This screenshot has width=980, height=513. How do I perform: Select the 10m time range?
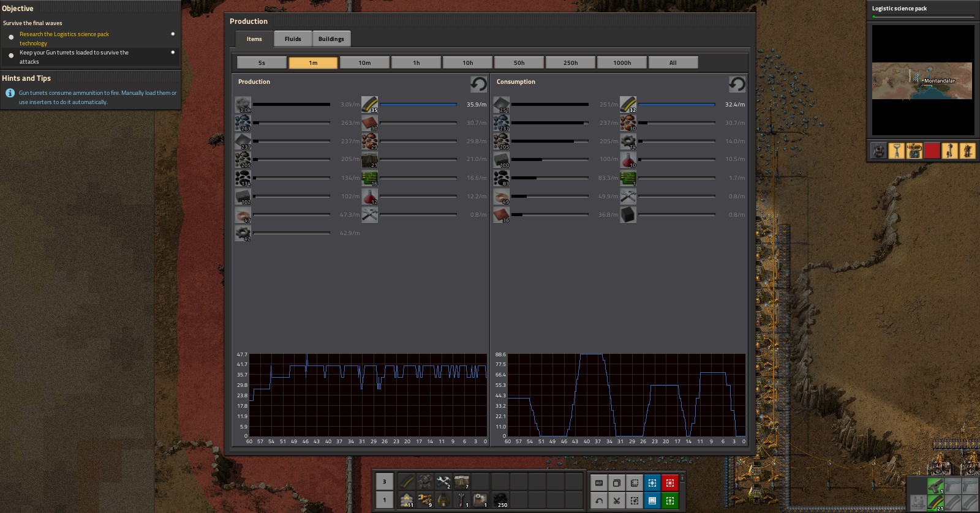[364, 62]
